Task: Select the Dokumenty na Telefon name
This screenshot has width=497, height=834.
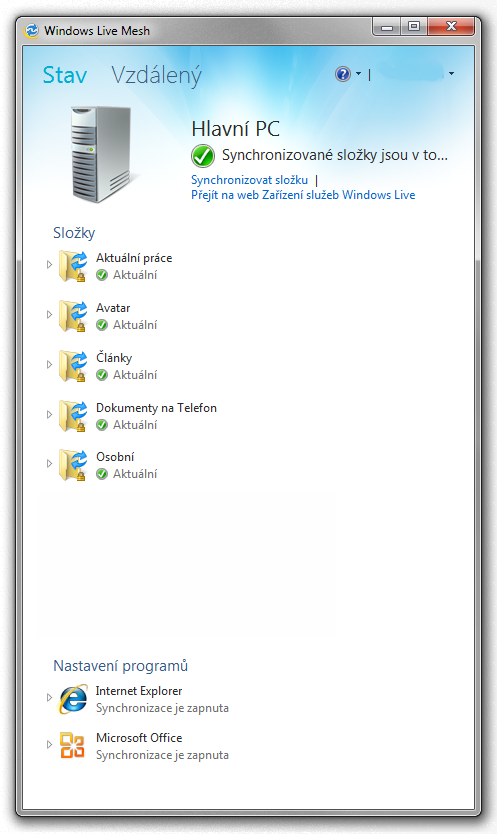Action: (x=156, y=408)
